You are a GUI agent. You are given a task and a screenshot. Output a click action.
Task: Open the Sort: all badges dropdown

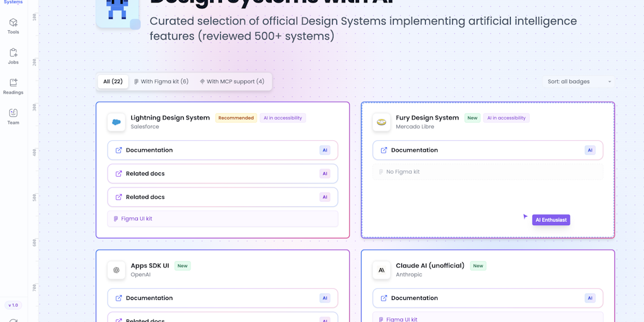(579, 82)
